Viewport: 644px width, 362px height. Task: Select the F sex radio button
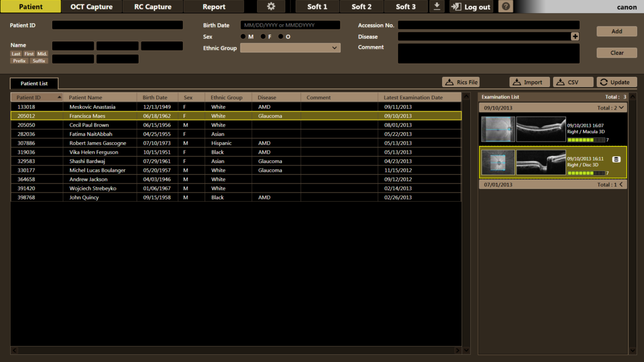pyautogui.click(x=263, y=36)
